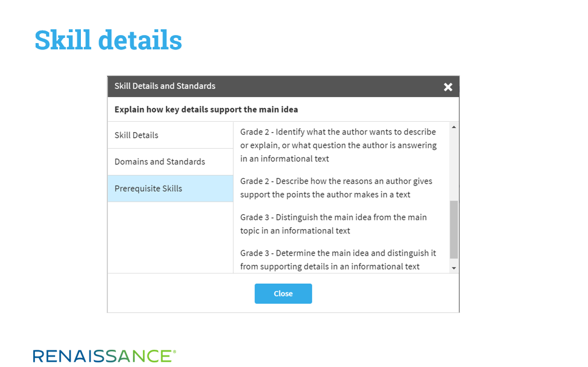Image resolution: width=588 pixels, height=367 pixels.
Task: Click the blue Close button
Action: tap(283, 293)
